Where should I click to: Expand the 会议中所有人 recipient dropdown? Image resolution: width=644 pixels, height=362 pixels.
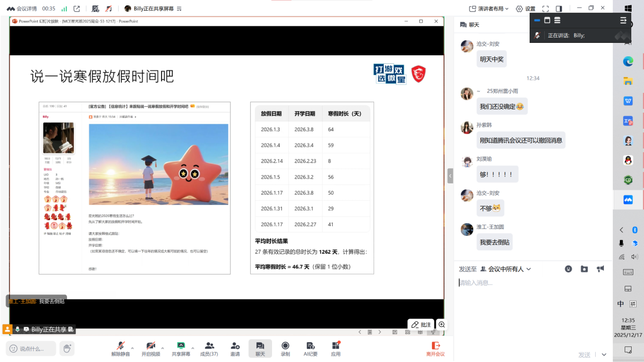[506, 269]
